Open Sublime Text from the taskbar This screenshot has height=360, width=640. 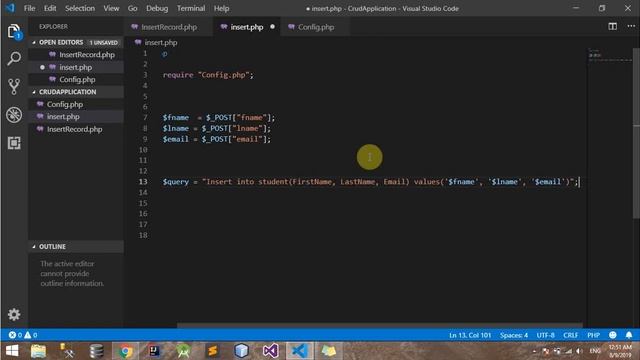(212, 351)
